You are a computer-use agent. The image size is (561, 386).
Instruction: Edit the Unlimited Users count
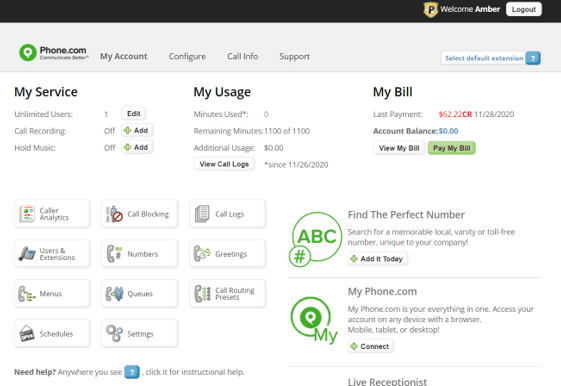pyautogui.click(x=133, y=113)
